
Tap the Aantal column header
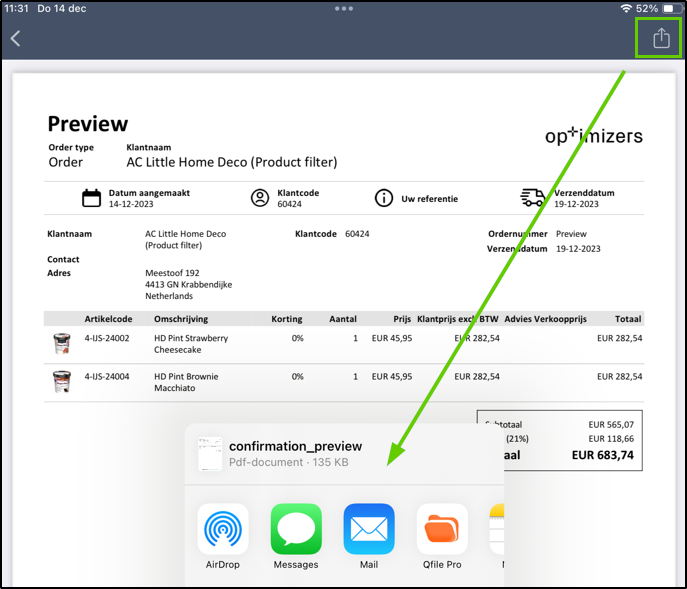[343, 319]
